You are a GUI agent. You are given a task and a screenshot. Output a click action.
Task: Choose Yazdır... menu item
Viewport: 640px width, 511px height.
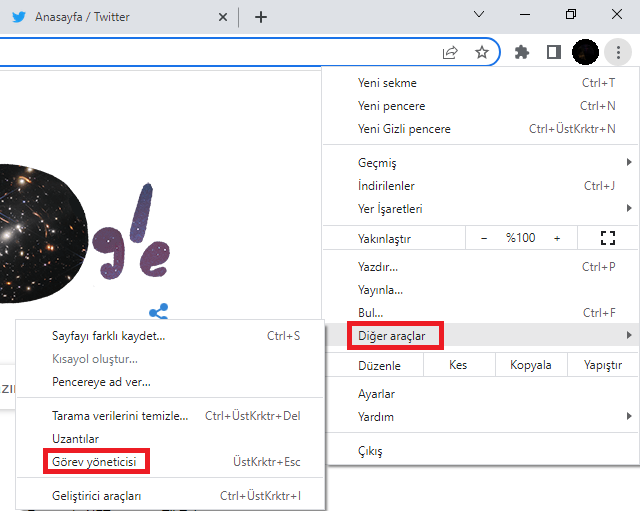480,267
